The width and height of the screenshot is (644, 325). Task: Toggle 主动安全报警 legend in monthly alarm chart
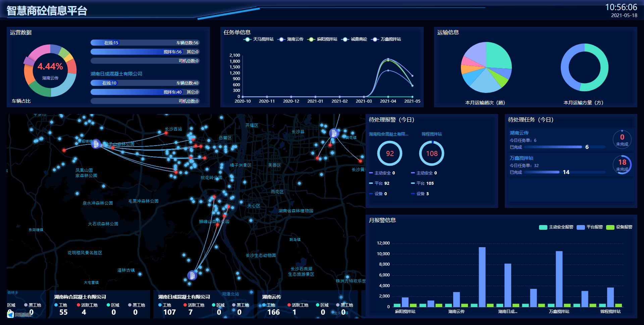pyautogui.click(x=556, y=227)
